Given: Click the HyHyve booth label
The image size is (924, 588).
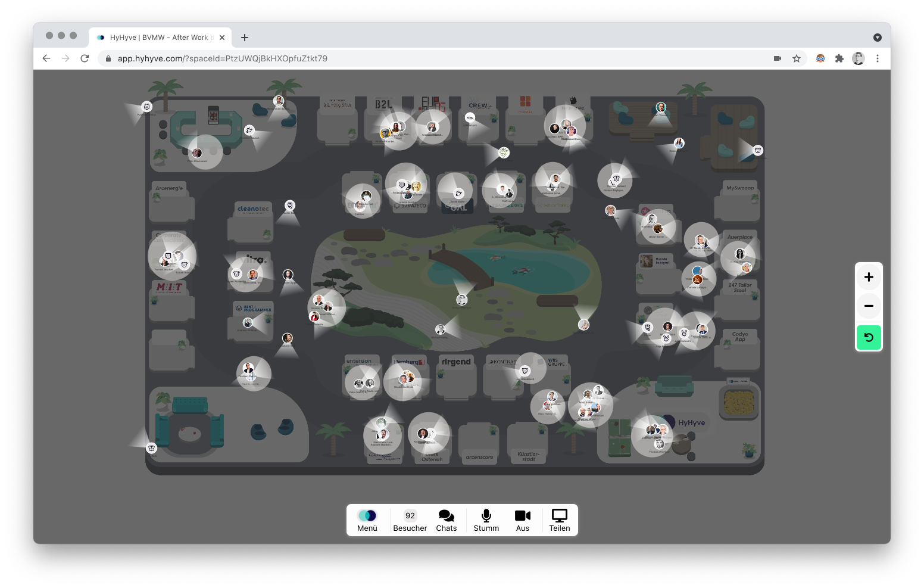Looking at the screenshot, I should point(691,422).
